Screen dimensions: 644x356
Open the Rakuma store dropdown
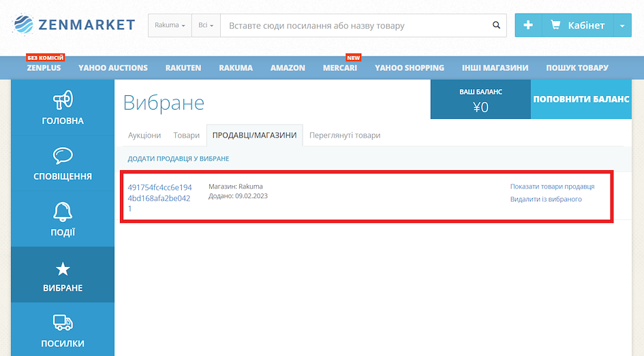(x=170, y=25)
